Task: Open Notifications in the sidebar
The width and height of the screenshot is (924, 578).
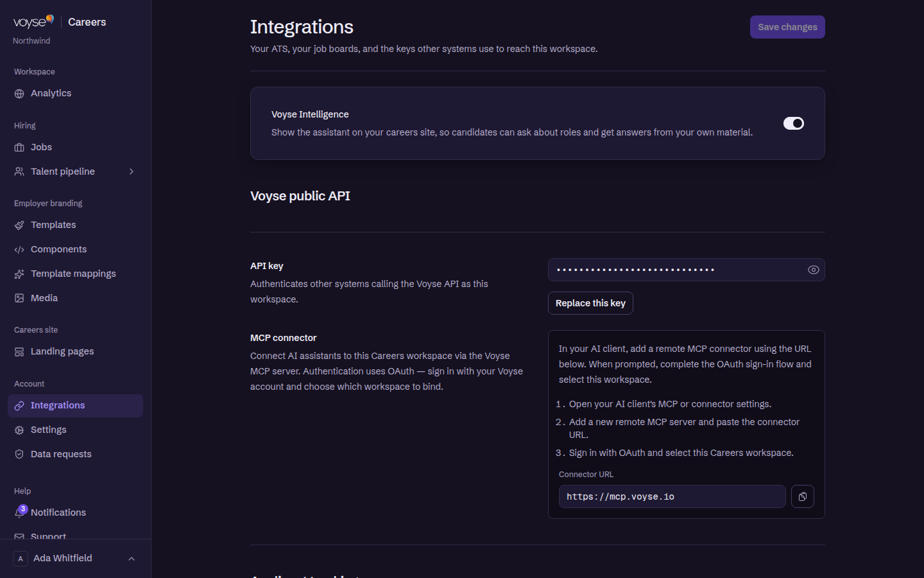Action: (75, 513)
